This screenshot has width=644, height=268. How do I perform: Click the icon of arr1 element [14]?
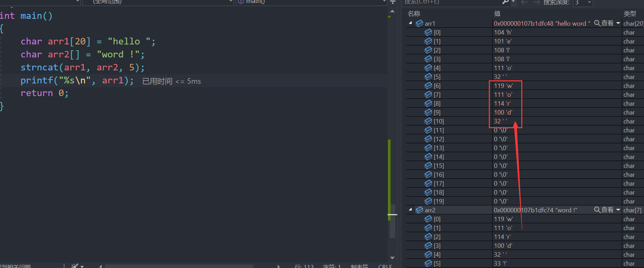(428, 157)
